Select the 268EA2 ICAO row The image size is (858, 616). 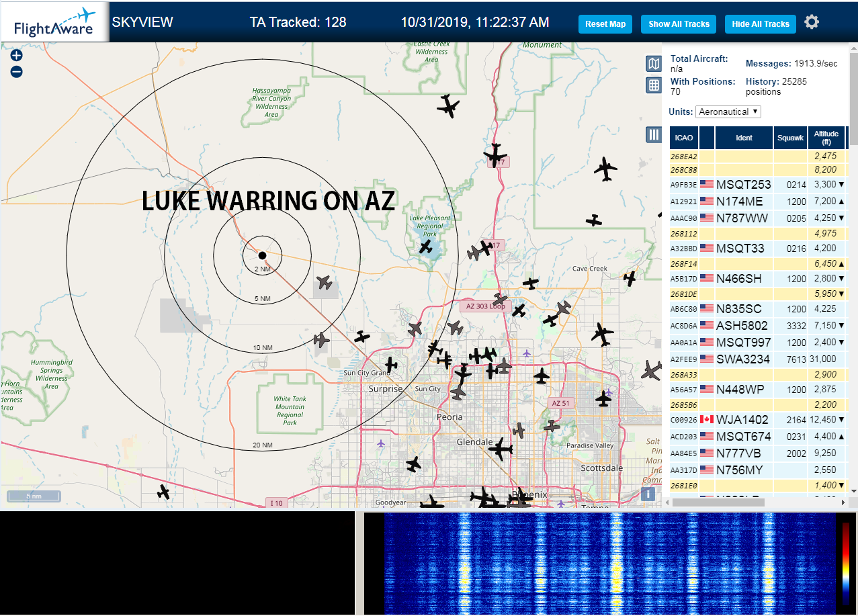point(758,157)
